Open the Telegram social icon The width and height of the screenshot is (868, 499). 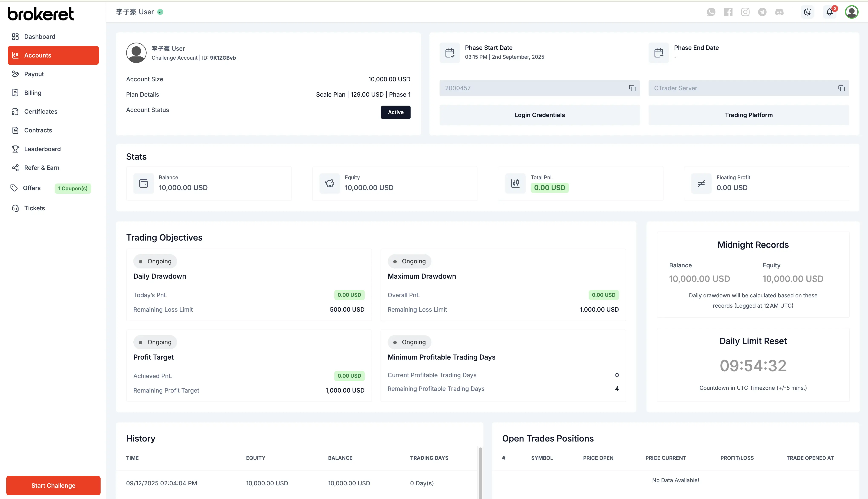click(762, 12)
